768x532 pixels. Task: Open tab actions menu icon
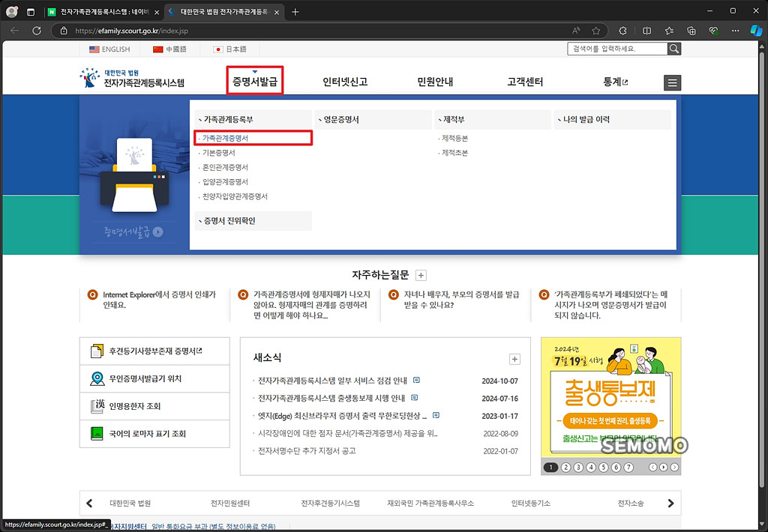(x=30, y=12)
